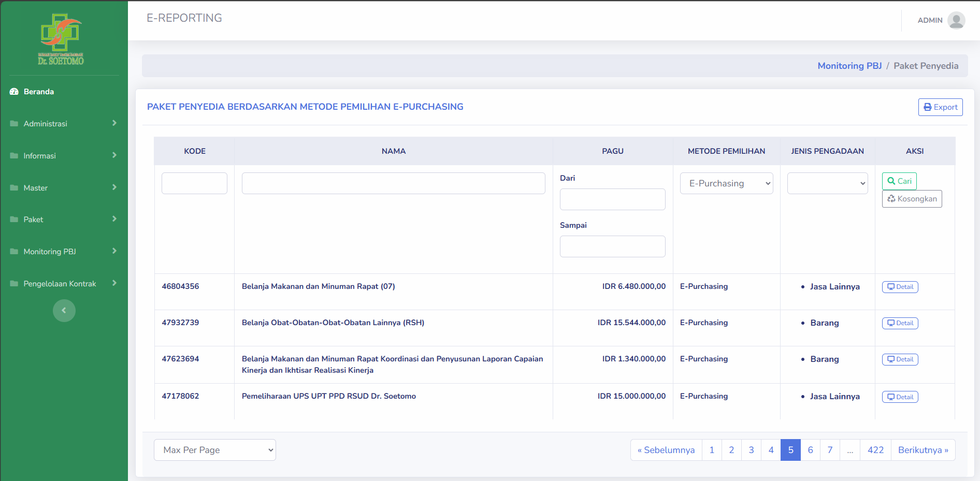Click the Export button with the printer icon
This screenshot has width=980, height=481.
(940, 107)
